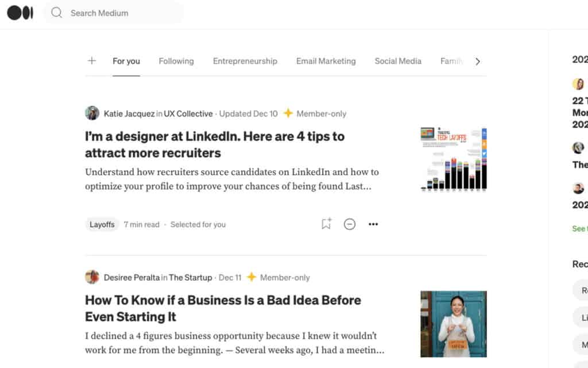Bookmark the LinkedIn designer article

(326, 224)
